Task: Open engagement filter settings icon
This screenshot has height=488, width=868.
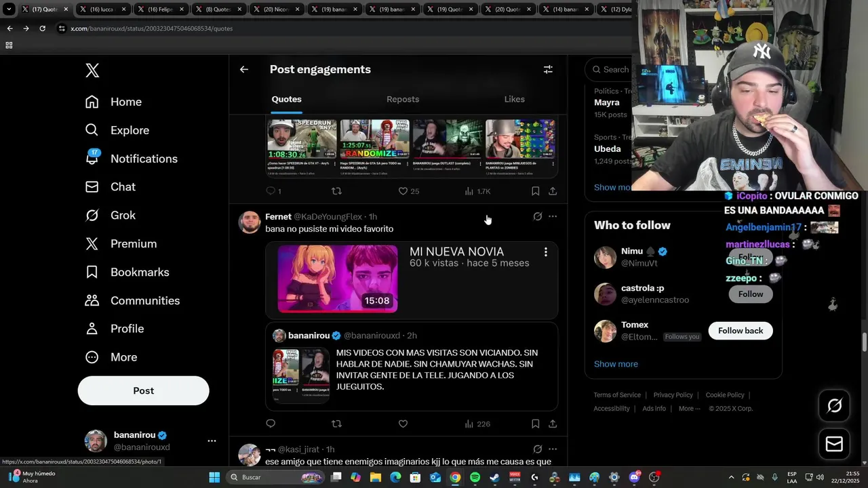Action: (x=548, y=69)
